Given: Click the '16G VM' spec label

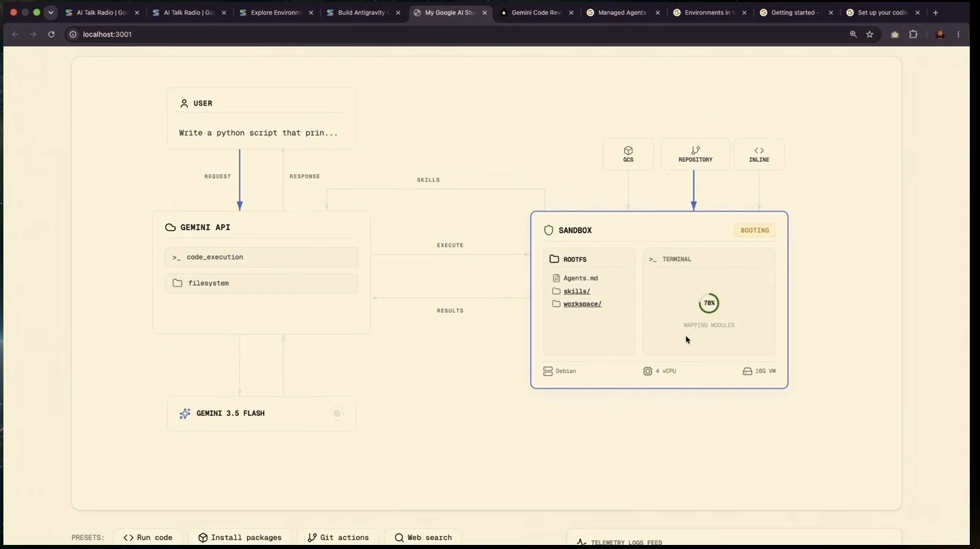Looking at the screenshot, I should point(766,371).
